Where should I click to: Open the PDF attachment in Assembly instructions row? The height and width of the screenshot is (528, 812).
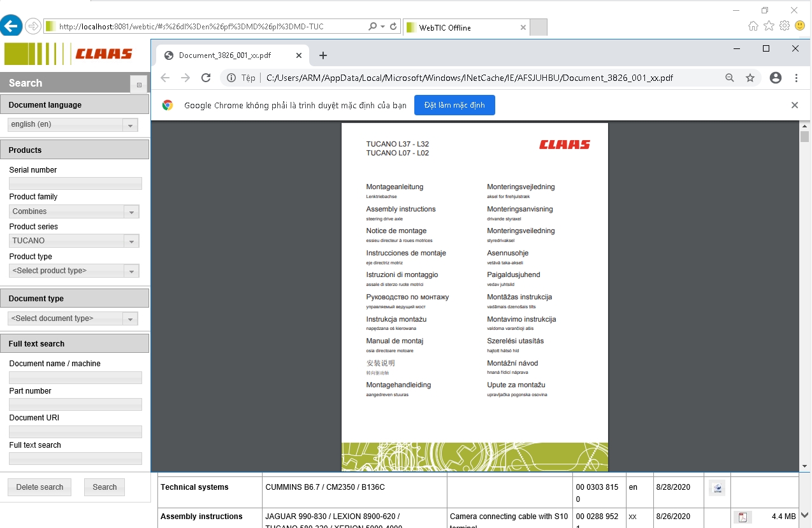(742, 517)
